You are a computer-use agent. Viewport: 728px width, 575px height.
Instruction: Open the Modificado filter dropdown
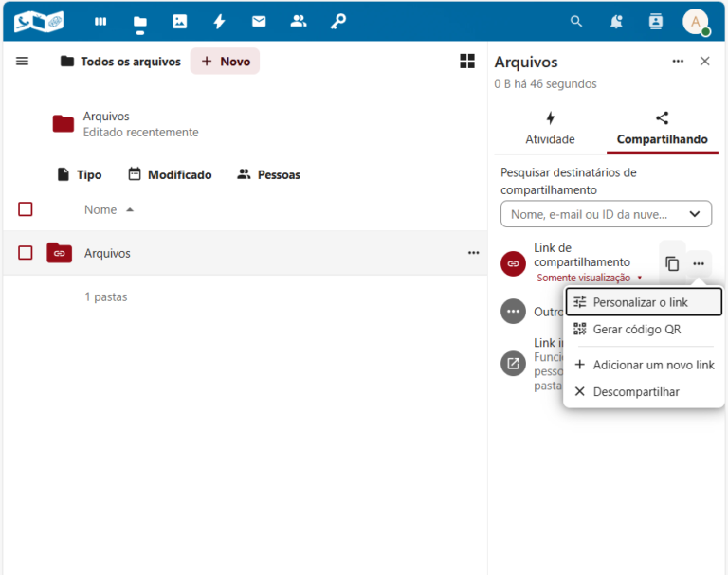tap(170, 174)
